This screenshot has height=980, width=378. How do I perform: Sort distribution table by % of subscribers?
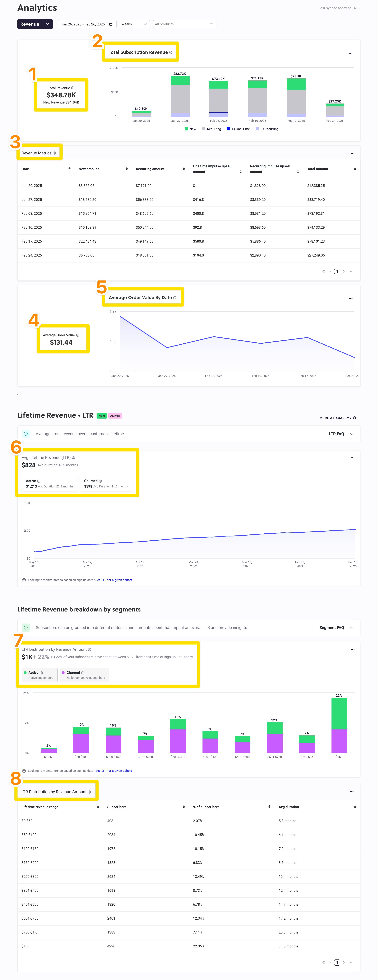(231, 807)
